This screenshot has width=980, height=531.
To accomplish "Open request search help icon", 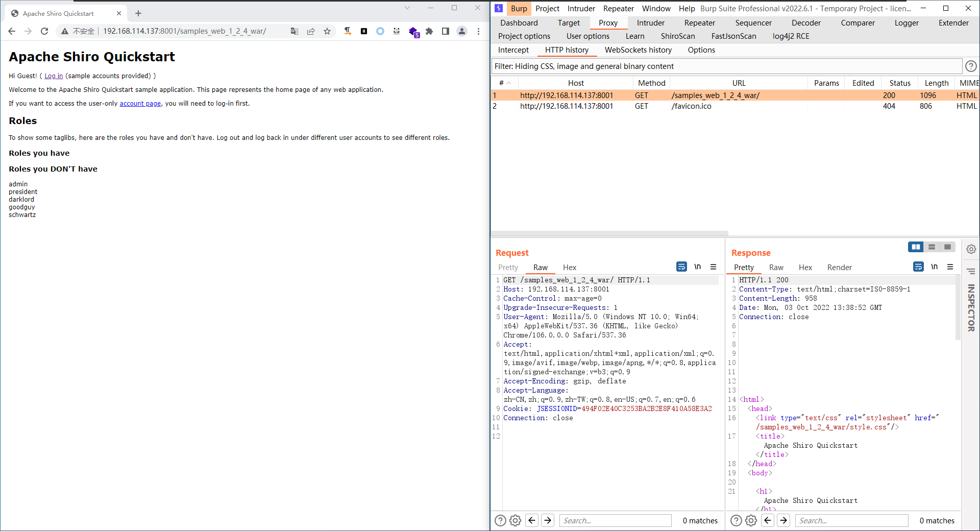I will [500, 520].
